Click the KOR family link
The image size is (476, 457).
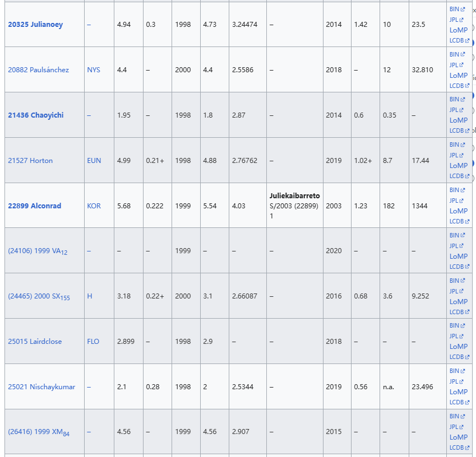[x=94, y=206]
